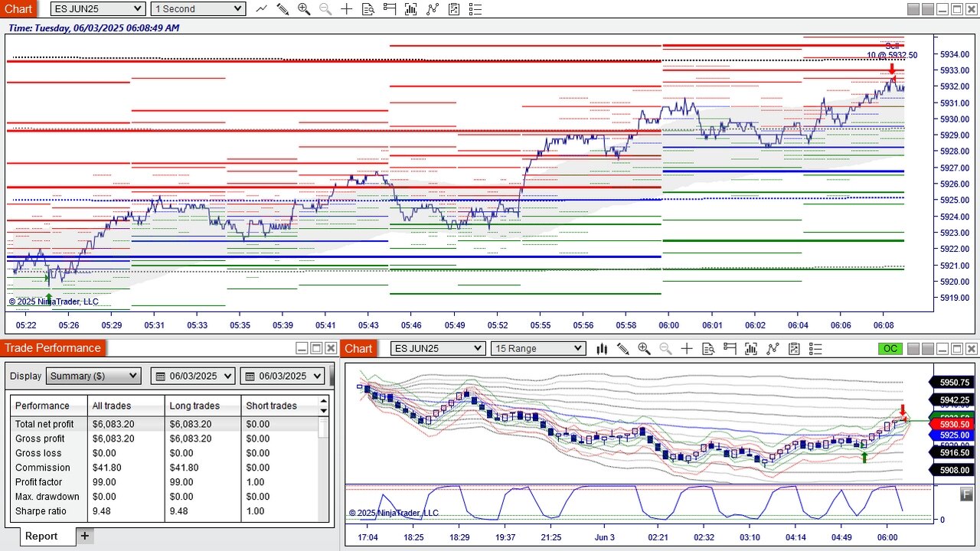The width and height of the screenshot is (980, 551).
Task: Click the green buy arrow in lower chart
Action: [864, 457]
